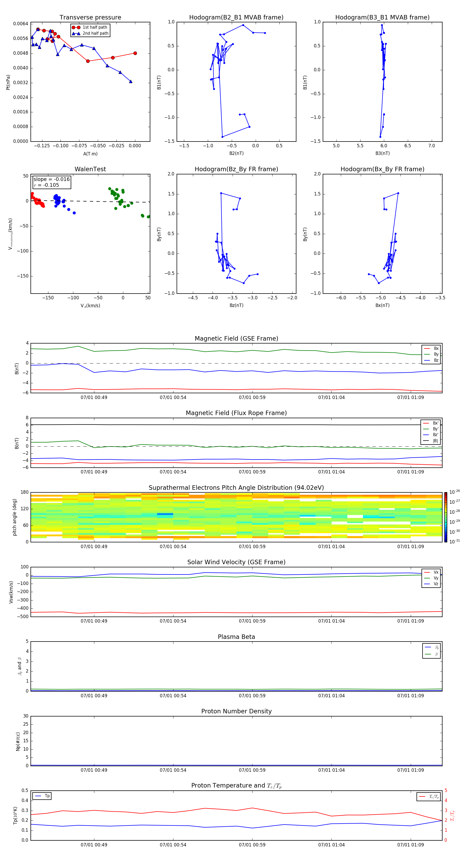Click the 'Bz(nT)' x-axis label

coord(236,305)
